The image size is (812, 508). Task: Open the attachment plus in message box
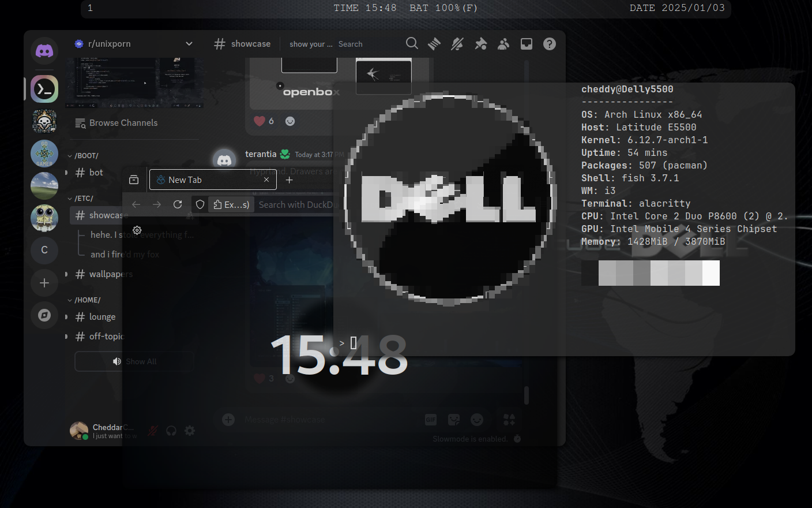(228, 420)
